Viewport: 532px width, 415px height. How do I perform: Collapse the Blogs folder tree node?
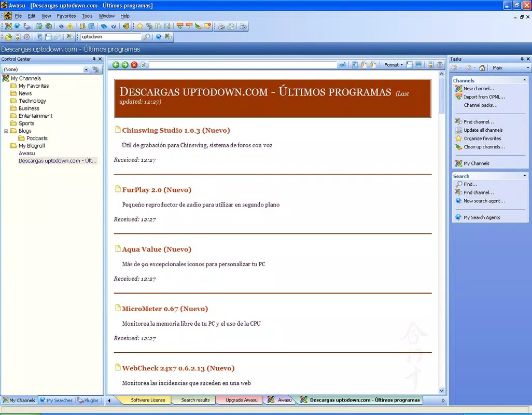tap(6, 131)
